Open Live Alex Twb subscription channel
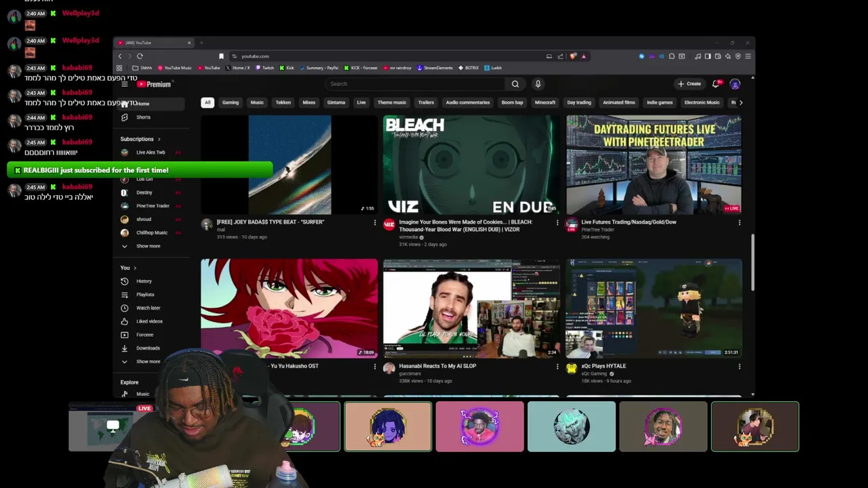 pyautogui.click(x=152, y=152)
